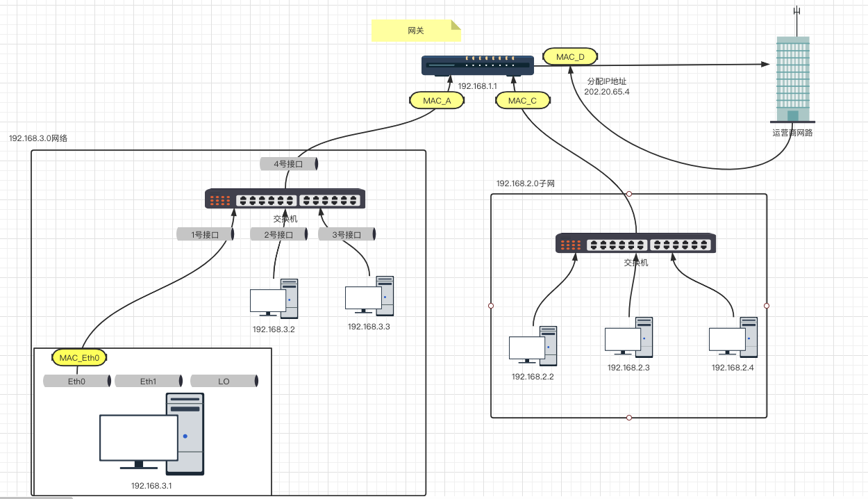Click the MAC_D yellow label
This screenshot has width=868, height=499.
570,56
